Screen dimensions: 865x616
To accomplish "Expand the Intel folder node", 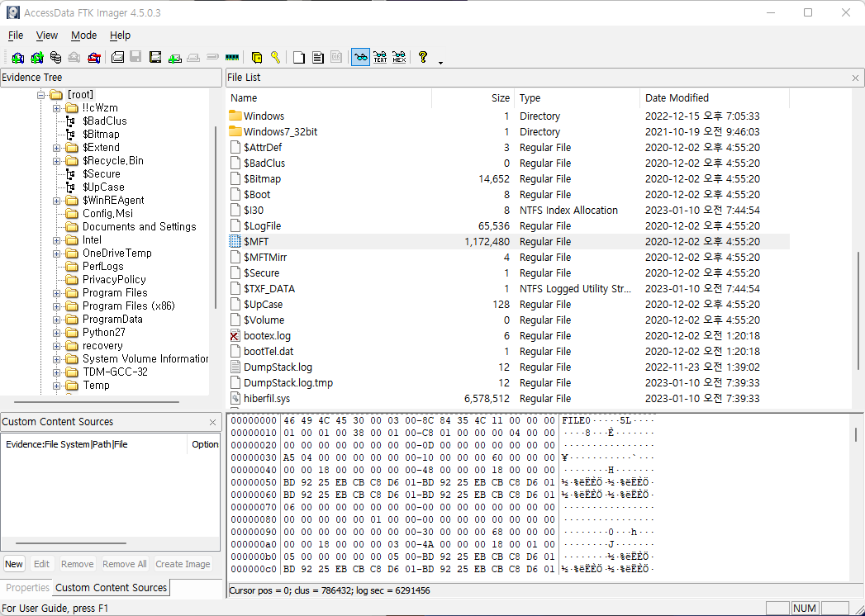I will pos(56,240).
